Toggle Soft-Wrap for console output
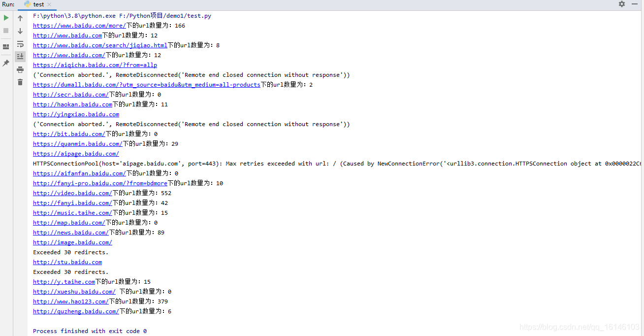 [x=20, y=44]
